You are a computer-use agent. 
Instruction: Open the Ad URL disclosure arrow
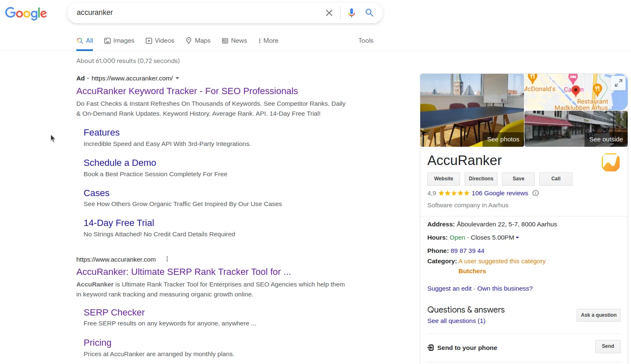click(x=178, y=78)
